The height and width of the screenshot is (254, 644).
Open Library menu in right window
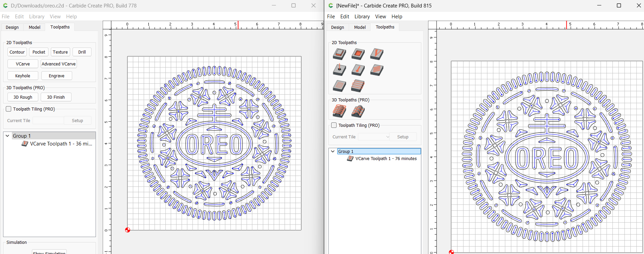point(362,16)
